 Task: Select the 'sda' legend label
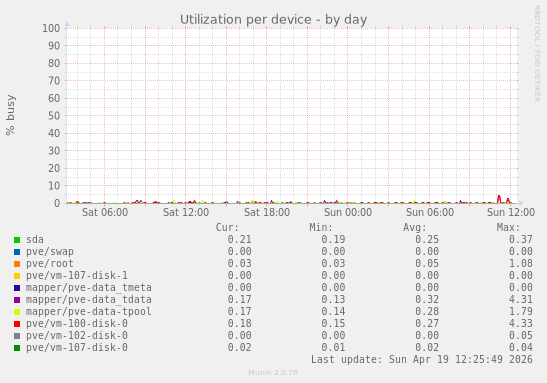tap(35, 240)
